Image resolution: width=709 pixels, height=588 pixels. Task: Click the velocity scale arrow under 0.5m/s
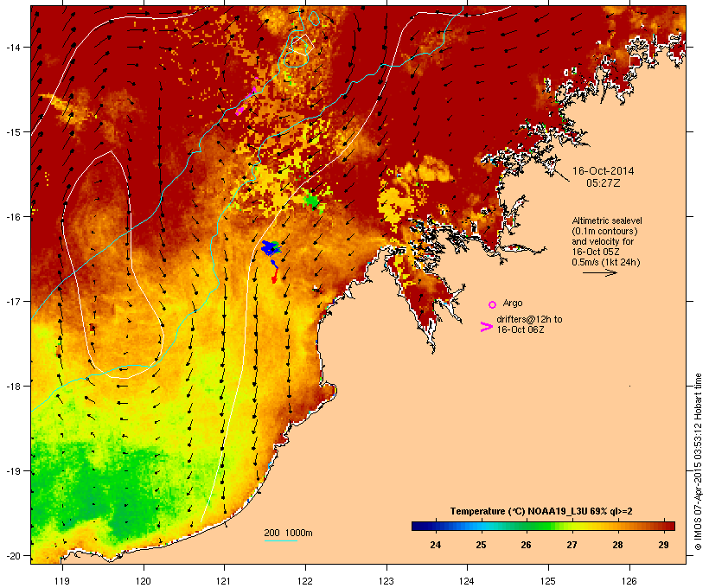599,272
